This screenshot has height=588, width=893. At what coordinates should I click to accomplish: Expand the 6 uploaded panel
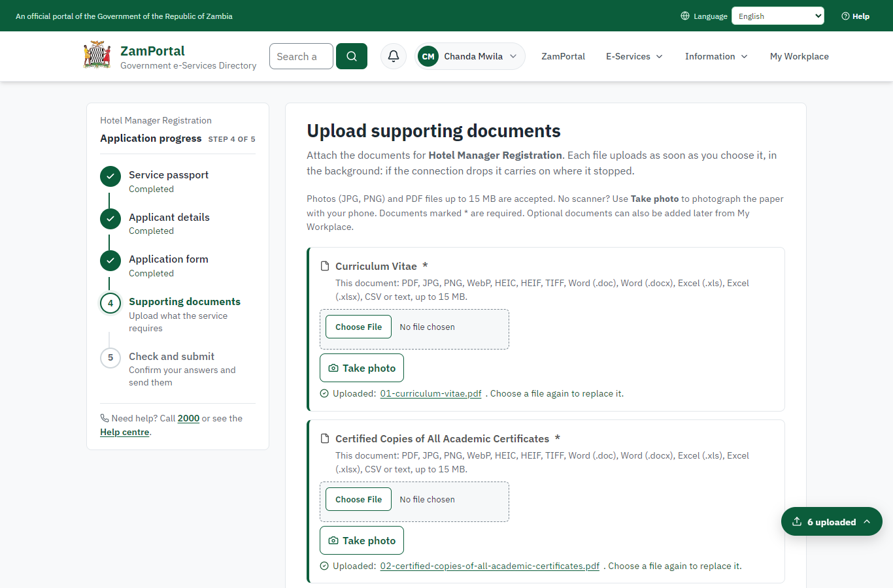click(x=832, y=521)
